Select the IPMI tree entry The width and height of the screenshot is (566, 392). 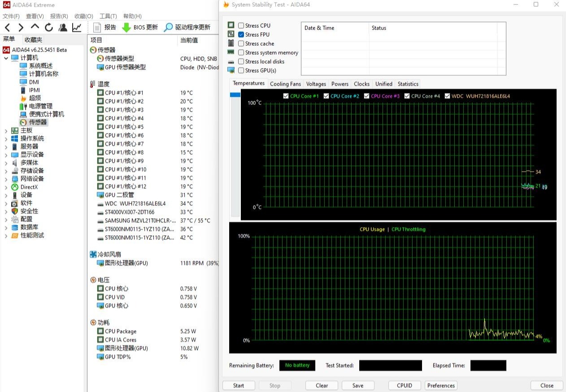tap(35, 90)
